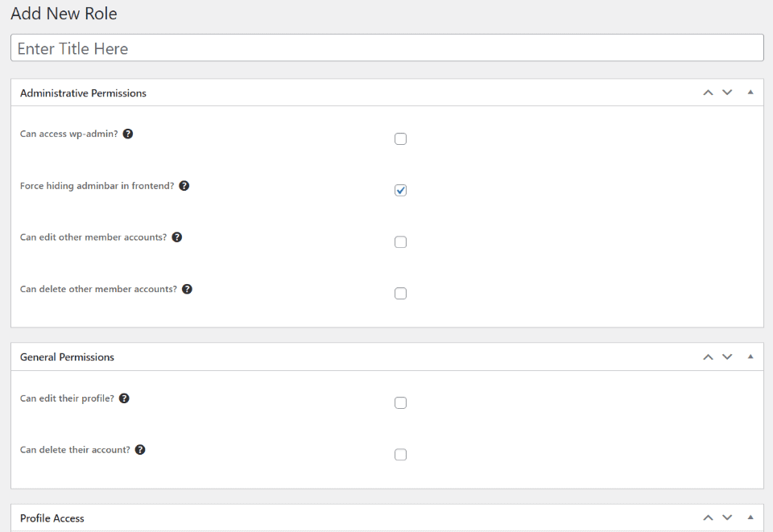Check 'Can delete their account?' option
The height and width of the screenshot is (532, 773).
point(400,455)
